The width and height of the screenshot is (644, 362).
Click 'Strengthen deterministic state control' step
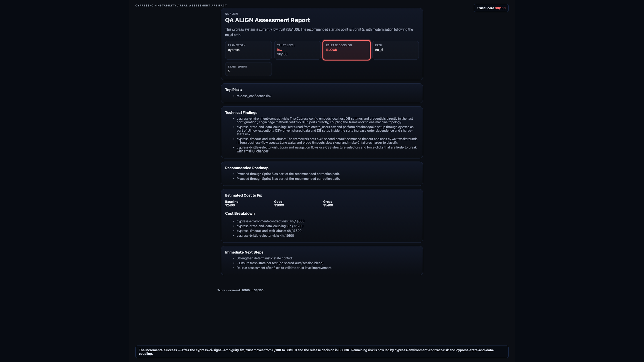265,258
